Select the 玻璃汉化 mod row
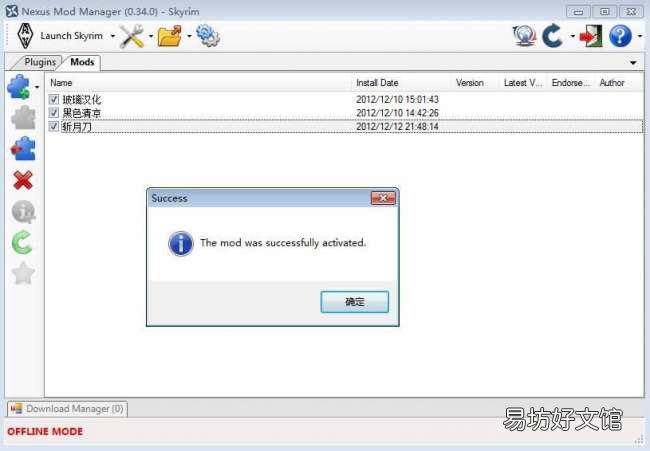 pos(345,99)
